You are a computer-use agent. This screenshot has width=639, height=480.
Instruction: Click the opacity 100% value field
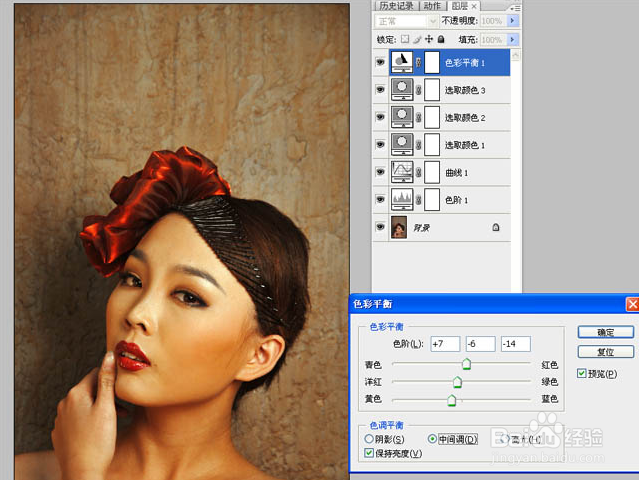(x=493, y=20)
